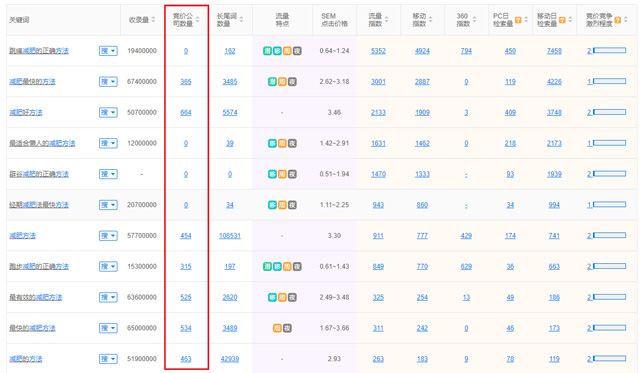Image resolution: width=640 pixels, height=373 pixels.
Task: Select SEM price value 2.62~3.18
Action: point(334,82)
